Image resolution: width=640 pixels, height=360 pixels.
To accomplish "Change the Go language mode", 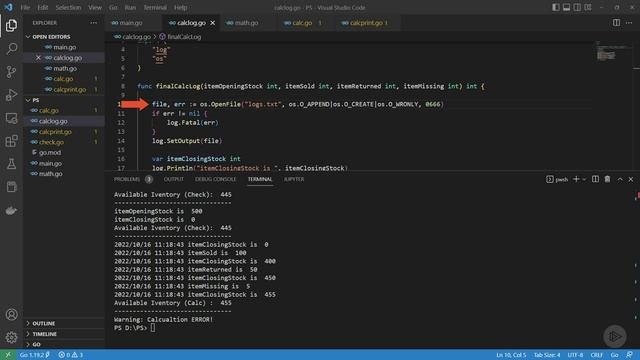I will click(x=614, y=355).
